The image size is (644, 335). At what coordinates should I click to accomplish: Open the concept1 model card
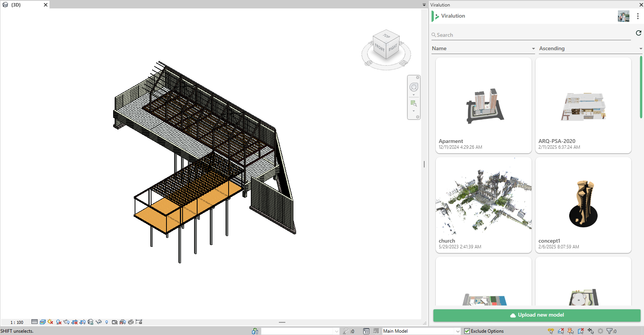(583, 205)
